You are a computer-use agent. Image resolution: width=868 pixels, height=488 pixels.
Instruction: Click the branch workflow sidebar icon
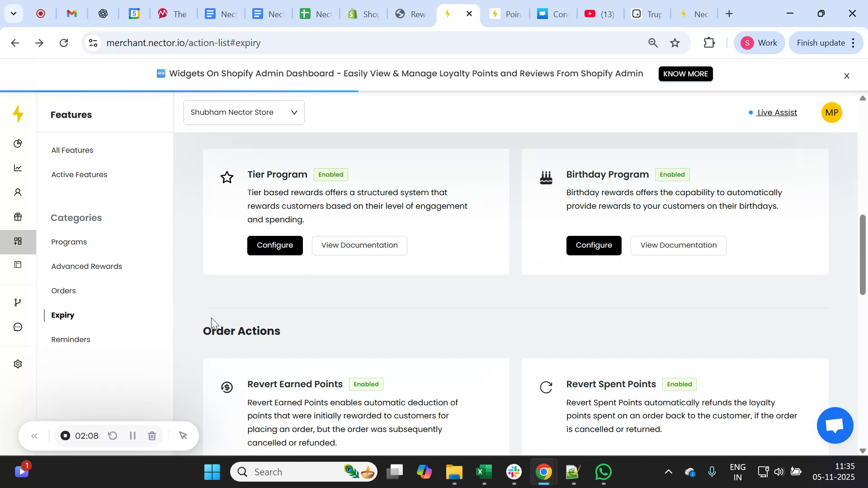[x=18, y=302]
